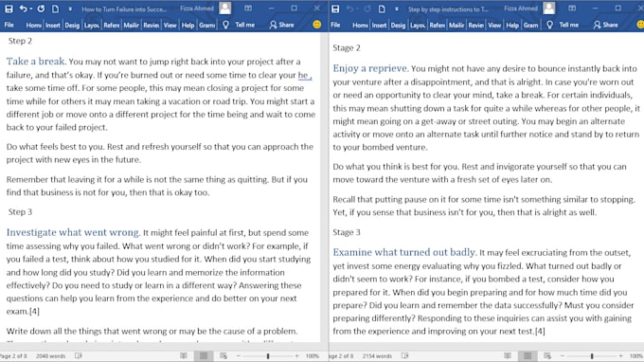This screenshot has width=644, height=362.
Task: Open Home tab in left window
Action: (33, 25)
